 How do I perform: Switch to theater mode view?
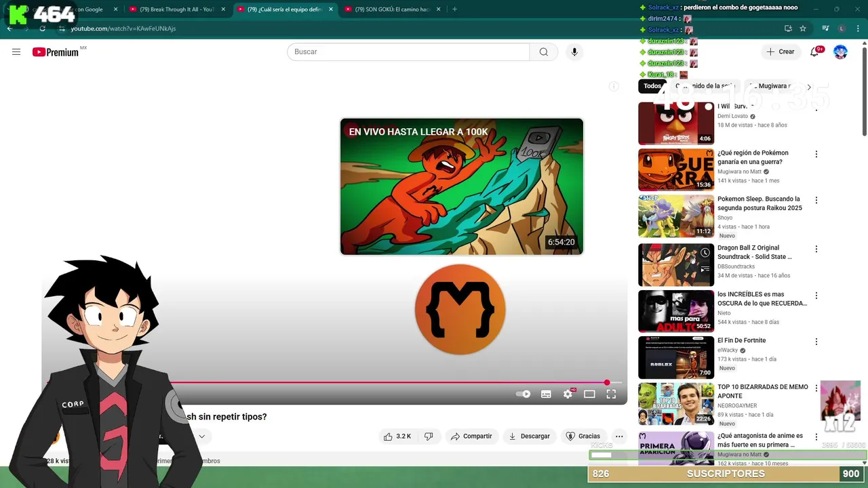click(589, 394)
